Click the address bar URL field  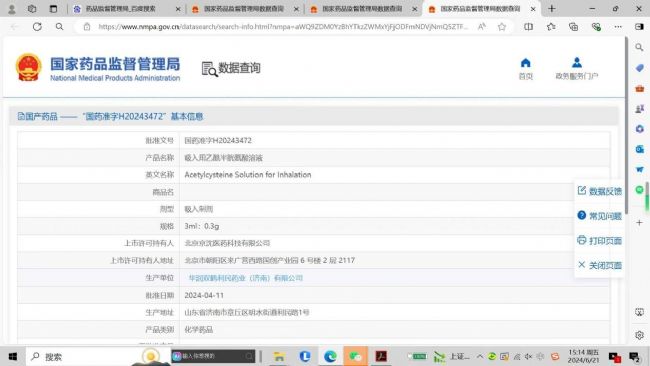pyautogui.click(x=283, y=27)
